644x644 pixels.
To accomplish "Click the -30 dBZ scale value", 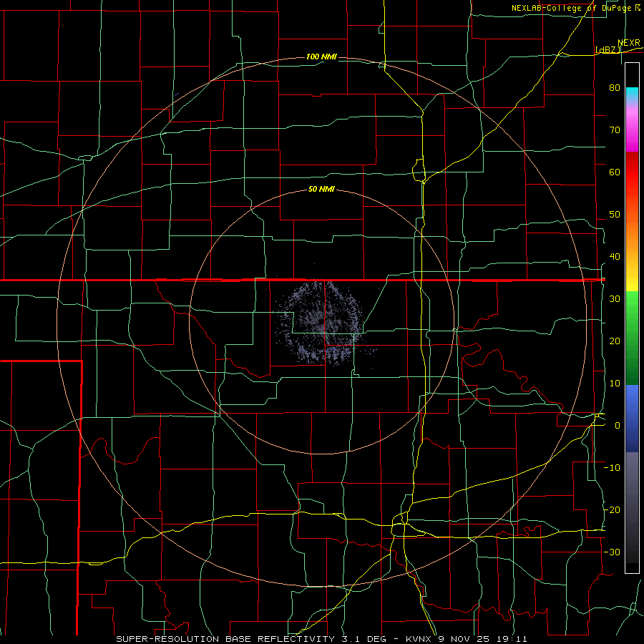I will [x=612, y=552].
